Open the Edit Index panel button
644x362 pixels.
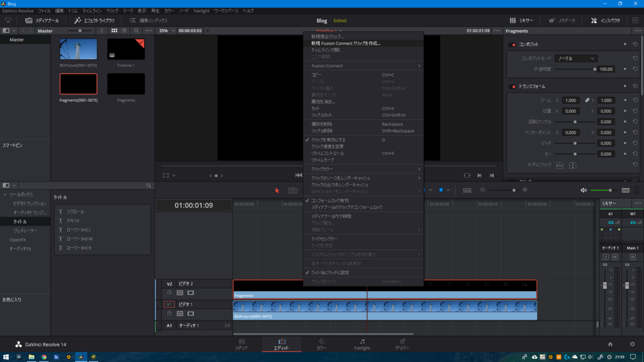point(148,21)
